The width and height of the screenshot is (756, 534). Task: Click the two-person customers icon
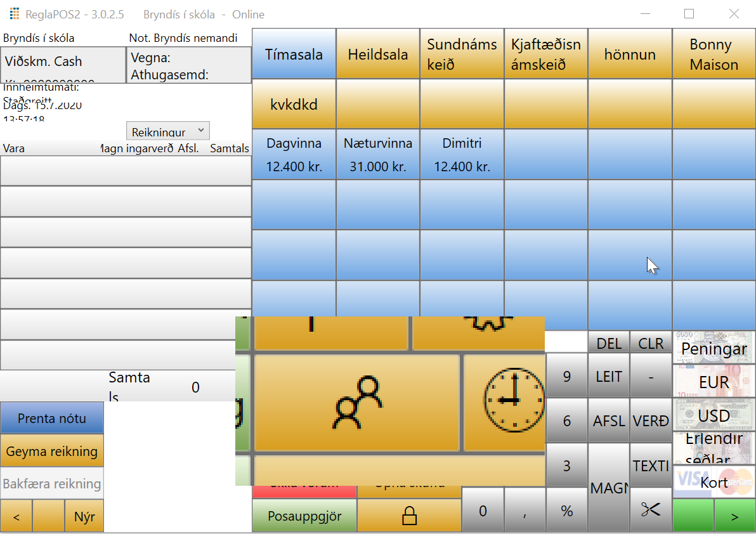[x=356, y=402]
